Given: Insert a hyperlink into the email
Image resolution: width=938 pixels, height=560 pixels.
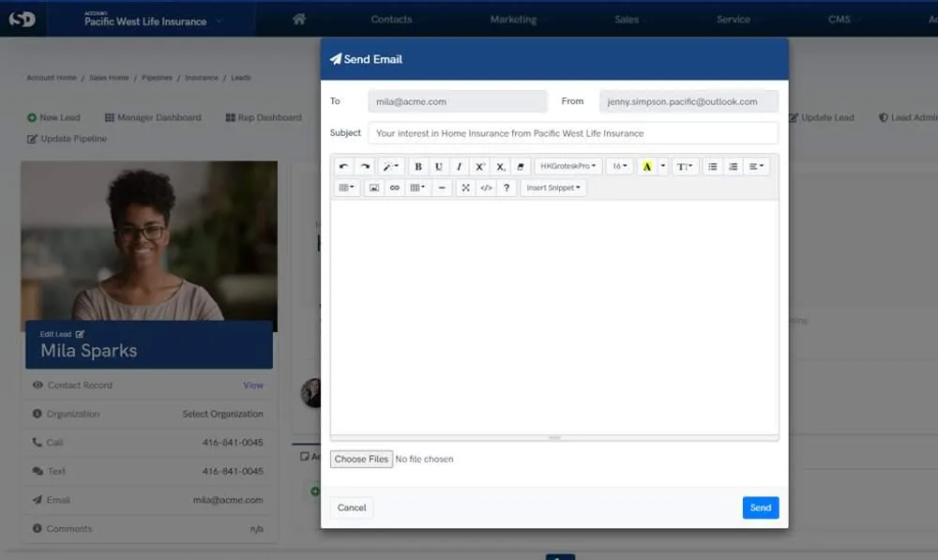Looking at the screenshot, I should [394, 188].
